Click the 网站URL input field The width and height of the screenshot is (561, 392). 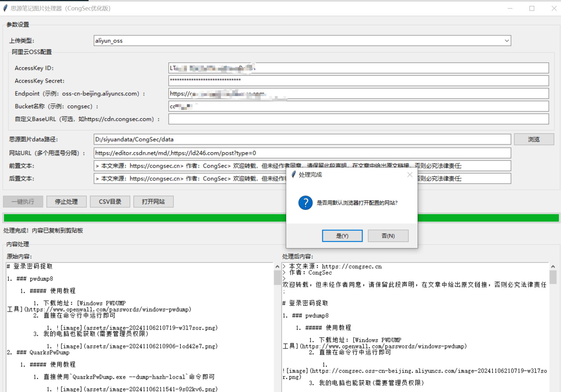tap(302, 153)
